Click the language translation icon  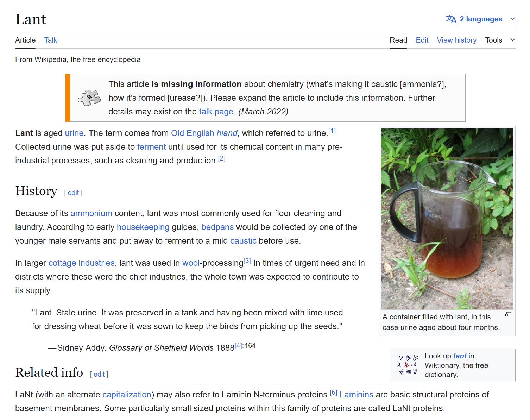point(451,19)
